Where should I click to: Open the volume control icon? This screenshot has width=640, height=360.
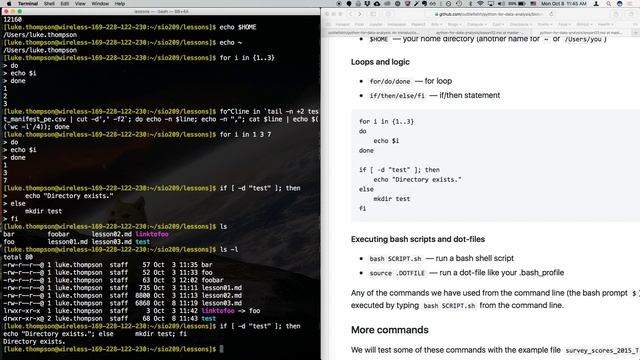tap(500, 4)
